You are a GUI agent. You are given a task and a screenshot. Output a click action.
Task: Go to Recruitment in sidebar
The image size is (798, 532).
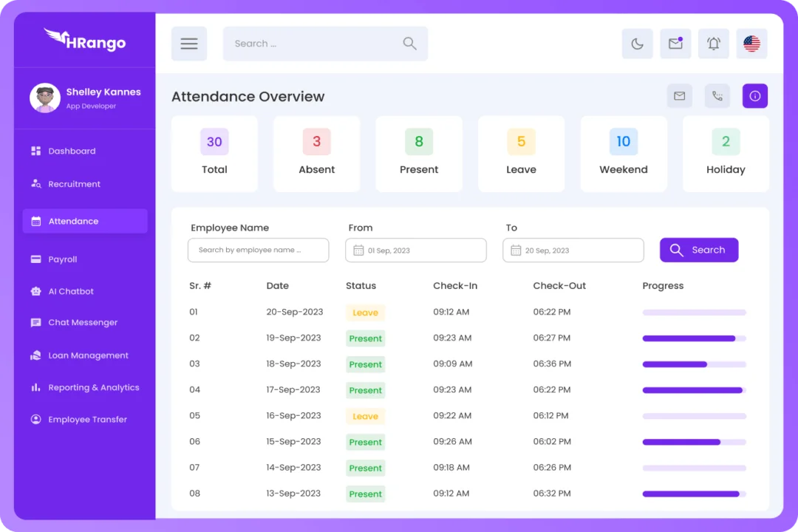click(74, 184)
